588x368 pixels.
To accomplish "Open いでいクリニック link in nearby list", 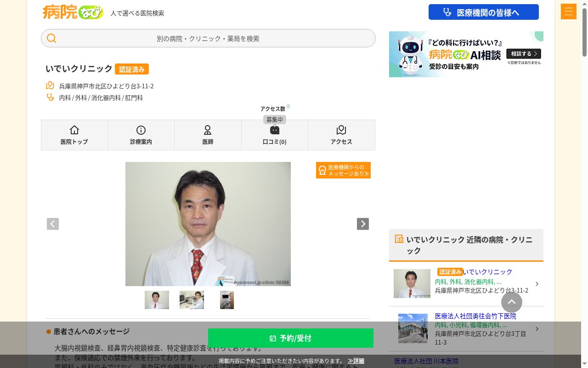I will pyautogui.click(x=487, y=272).
